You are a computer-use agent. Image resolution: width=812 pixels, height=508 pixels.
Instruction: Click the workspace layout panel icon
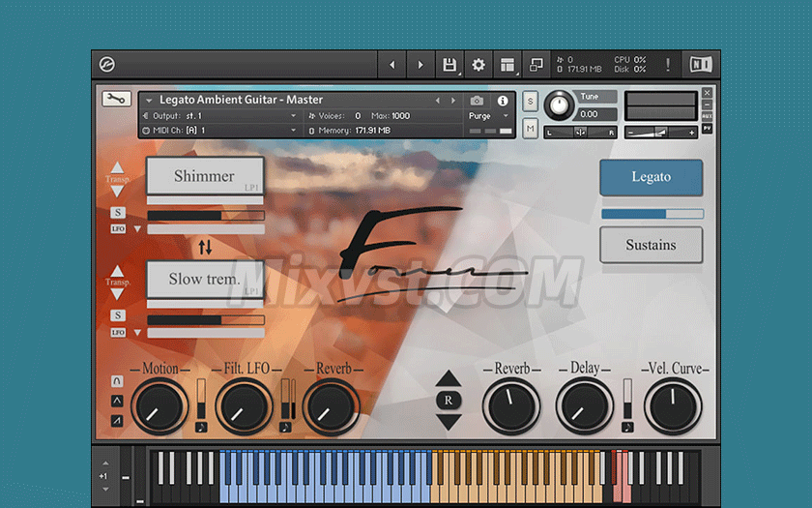pyautogui.click(x=507, y=65)
